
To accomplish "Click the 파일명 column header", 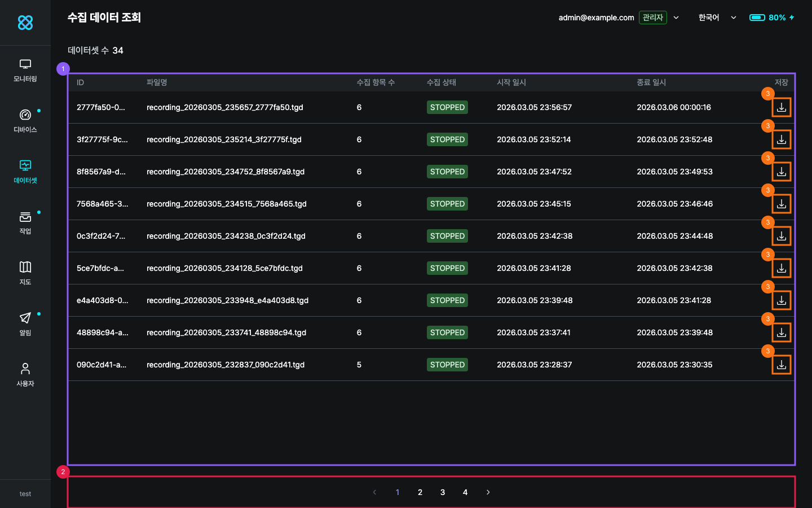I will 157,82.
